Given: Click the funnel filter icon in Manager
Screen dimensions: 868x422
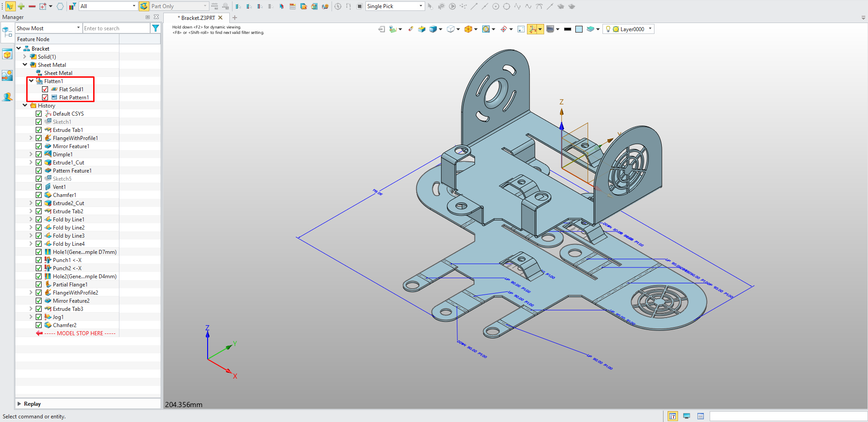Looking at the screenshot, I should coord(156,28).
